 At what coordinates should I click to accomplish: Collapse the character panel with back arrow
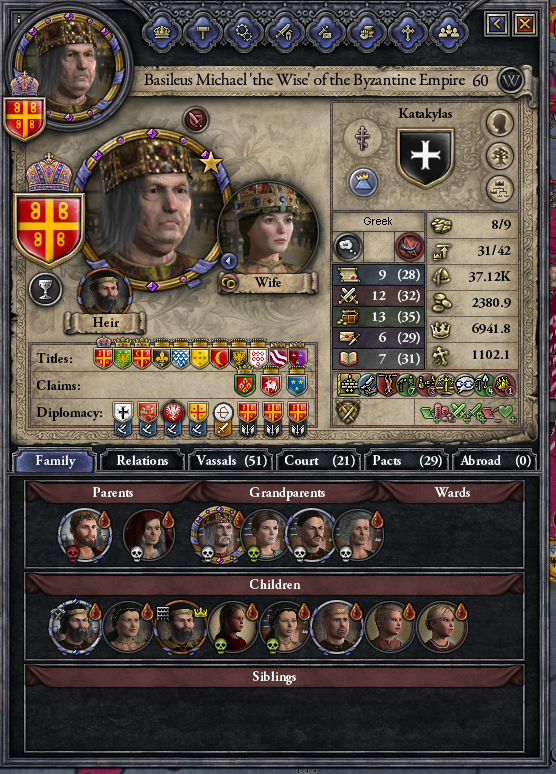(497, 23)
